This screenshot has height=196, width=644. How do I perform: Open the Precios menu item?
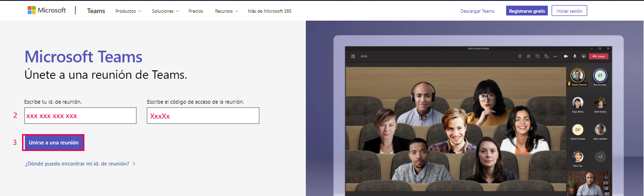point(196,11)
